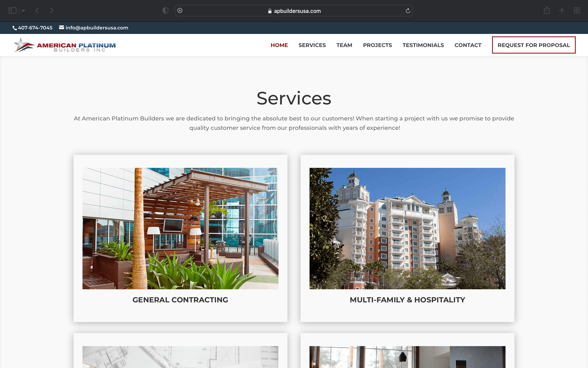Show the tab overview grid icon
This screenshot has height=368, width=588.
click(x=577, y=10)
